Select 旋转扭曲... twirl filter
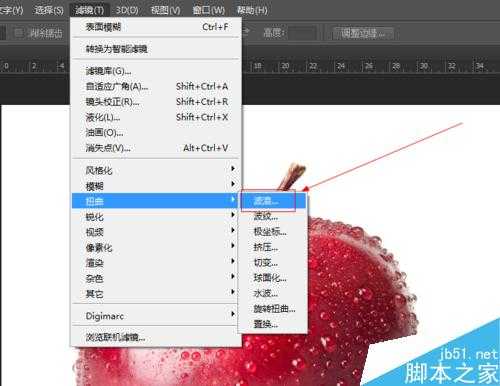The height and width of the screenshot is (386, 500). tap(273, 309)
